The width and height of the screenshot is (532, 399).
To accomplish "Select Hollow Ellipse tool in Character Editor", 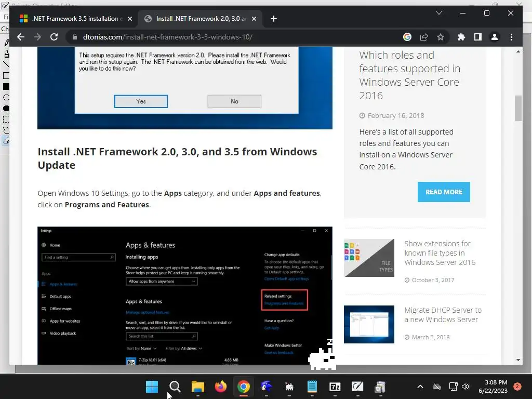I will click(x=6, y=97).
